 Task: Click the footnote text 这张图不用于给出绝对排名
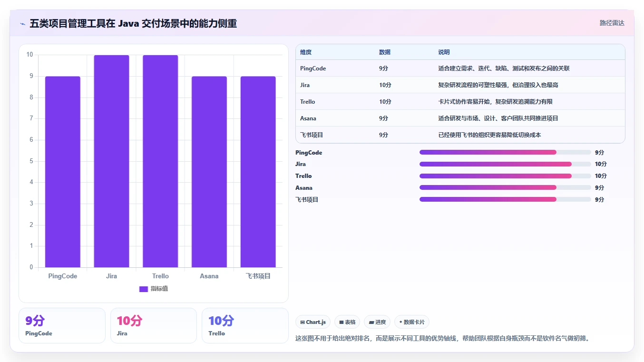[x=442, y=339]
